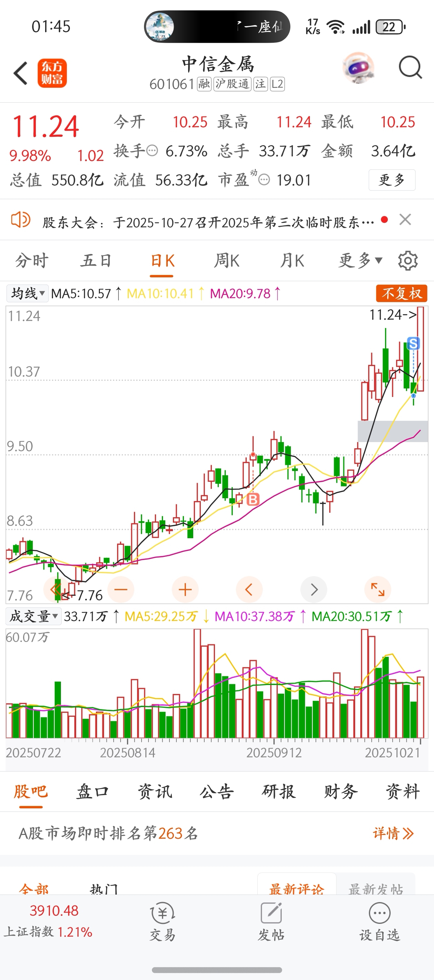Open the 股吧 section tab
Image resolution: width=434 pixels, height=980 pixels.
click(31, 792)
